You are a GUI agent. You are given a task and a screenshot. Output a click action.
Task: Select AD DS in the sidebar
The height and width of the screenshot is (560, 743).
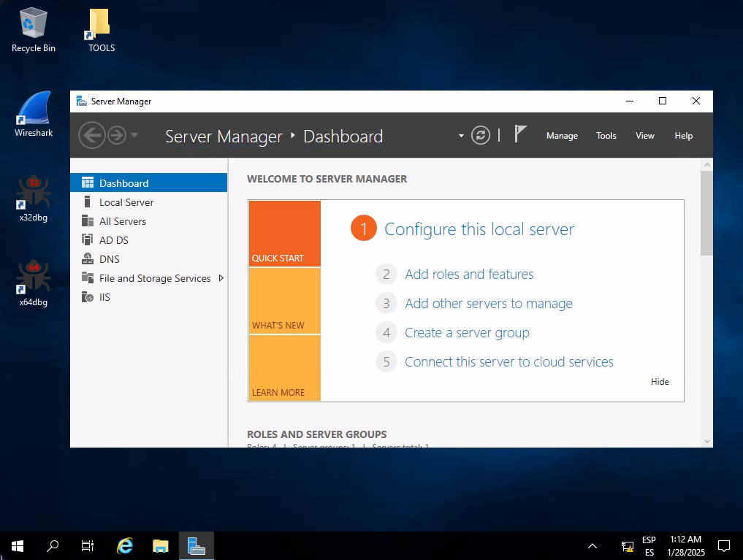(x=149, y=240)
